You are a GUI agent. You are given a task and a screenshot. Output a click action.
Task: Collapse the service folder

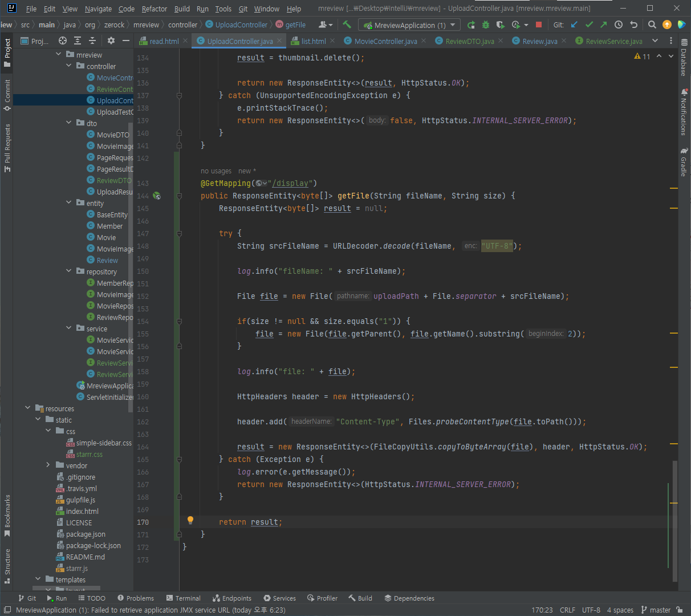[x=69, y=329]
